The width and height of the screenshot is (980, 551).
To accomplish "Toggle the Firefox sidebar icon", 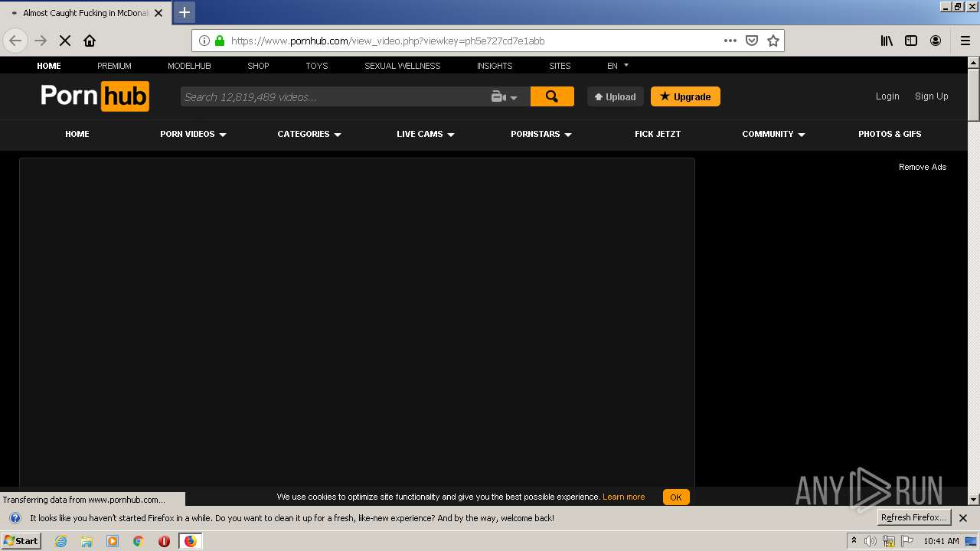I will click(911, 41).
